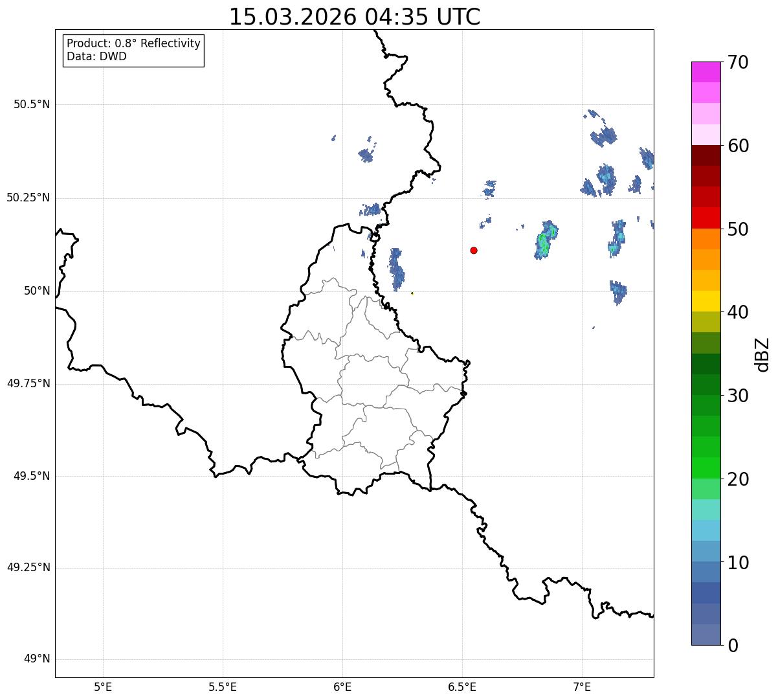
Task: Pick the magenta swatch at top of colorbar
Action: (706, 72)
